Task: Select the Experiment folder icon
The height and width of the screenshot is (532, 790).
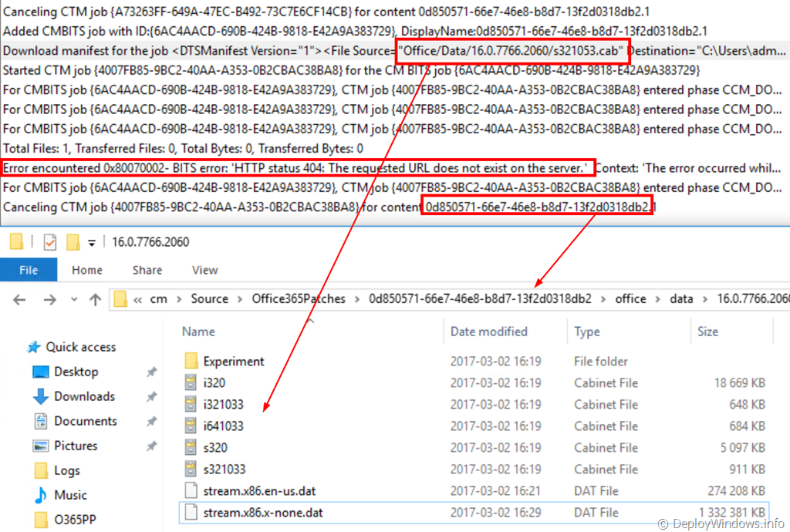Action: [x=191, y=361]
